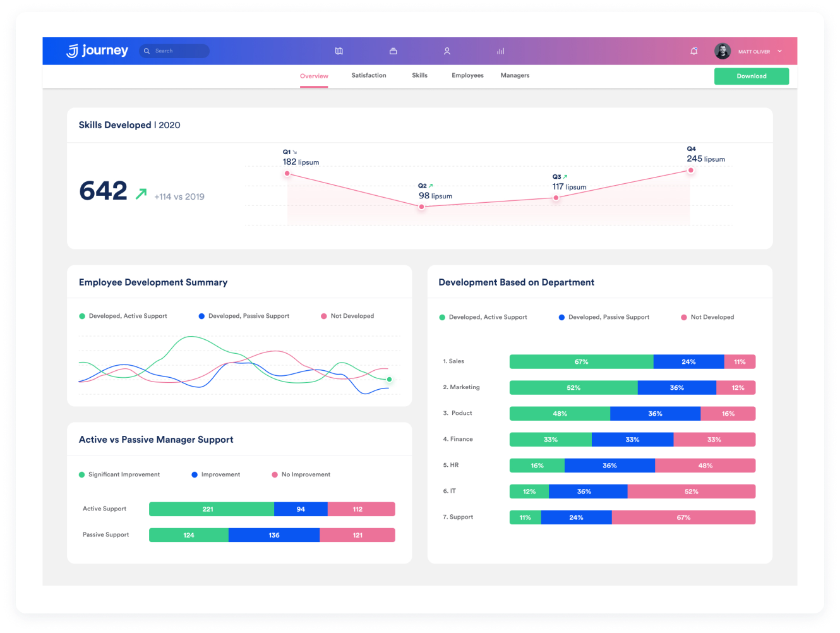Viewport: 840px width, 633px height.
Task: Select the Q4 data point on line chart
Action: tap(691, 171)
